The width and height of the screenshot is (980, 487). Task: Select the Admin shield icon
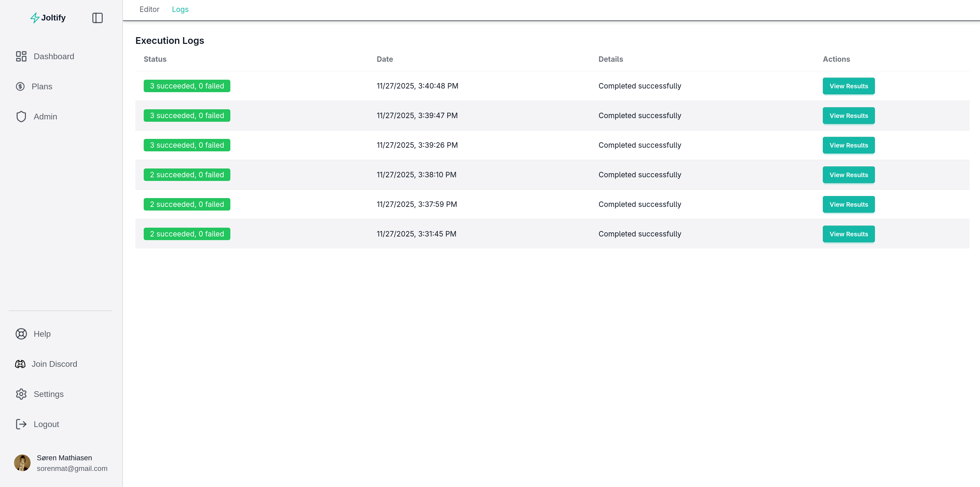click(x=21, y=117)
